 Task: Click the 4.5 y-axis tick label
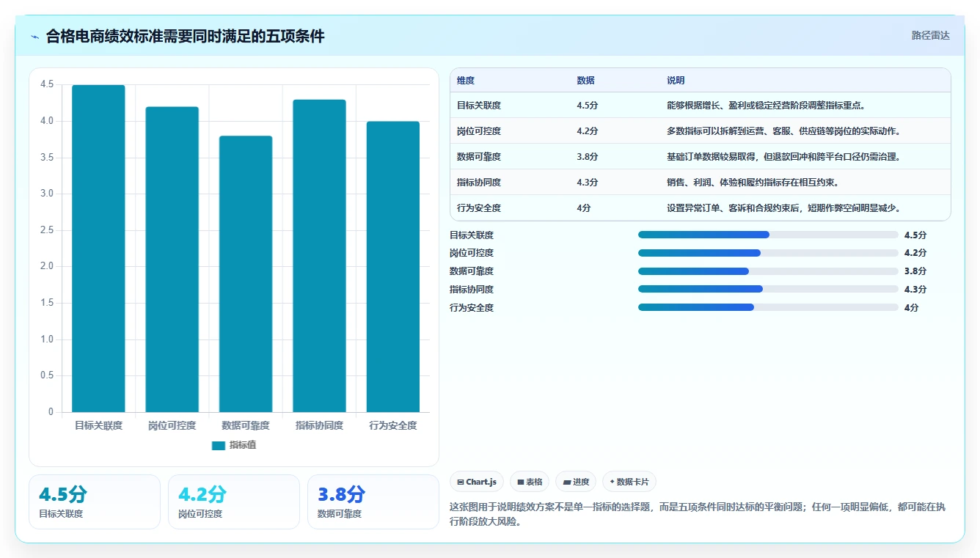point(47,84)
